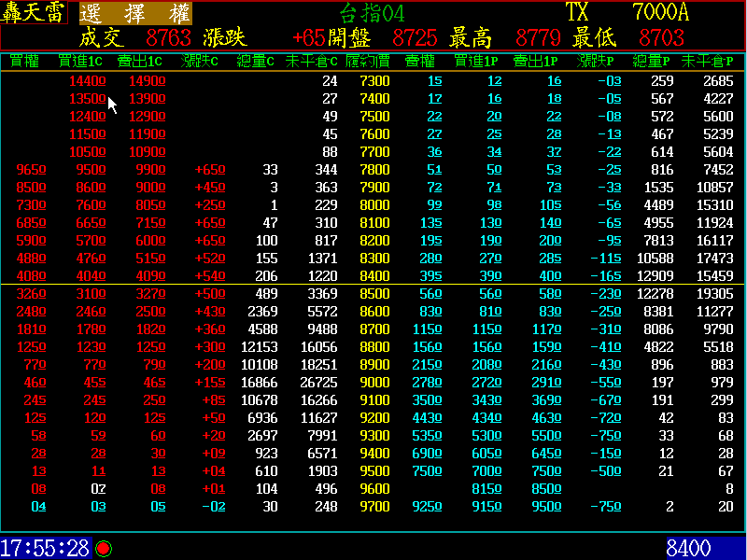Select the 8400 strike price row

pyautogui.click(x=374, y=276)
